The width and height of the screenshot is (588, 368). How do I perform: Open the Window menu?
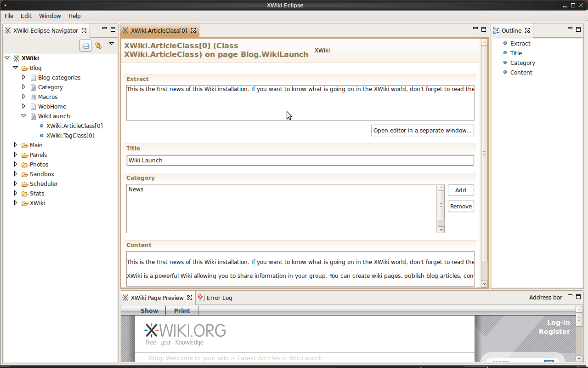[x=50, y=16]
